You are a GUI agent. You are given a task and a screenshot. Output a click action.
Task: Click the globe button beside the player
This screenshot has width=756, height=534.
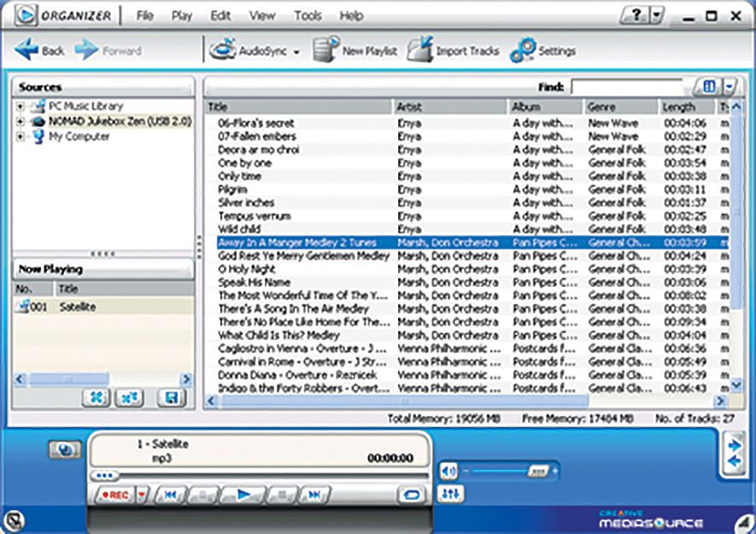click(x=65, y=449)
